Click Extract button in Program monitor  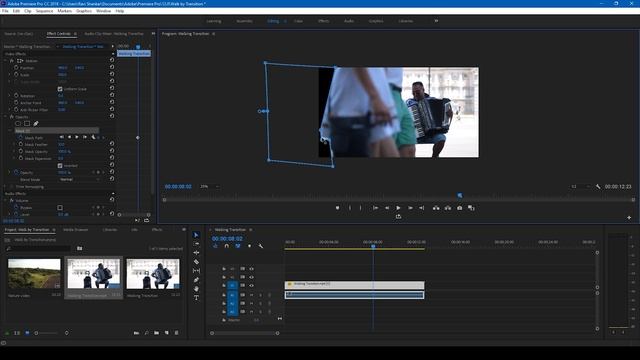[448, 208]
